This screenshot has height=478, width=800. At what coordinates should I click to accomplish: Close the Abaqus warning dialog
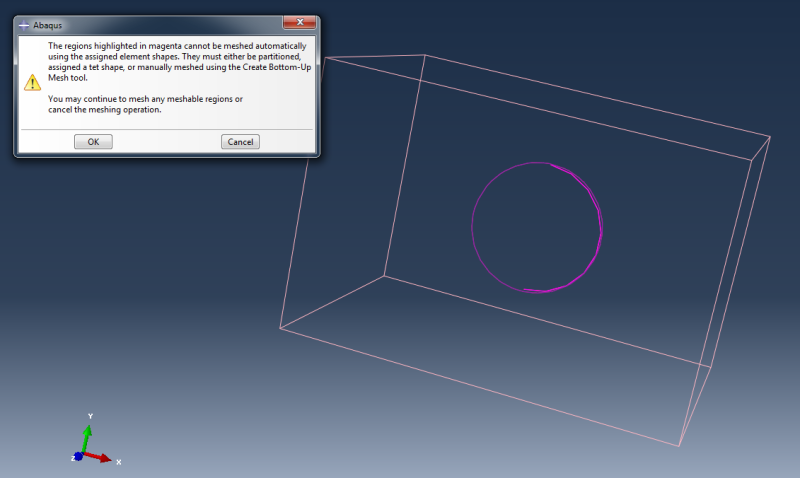[300, 22]
